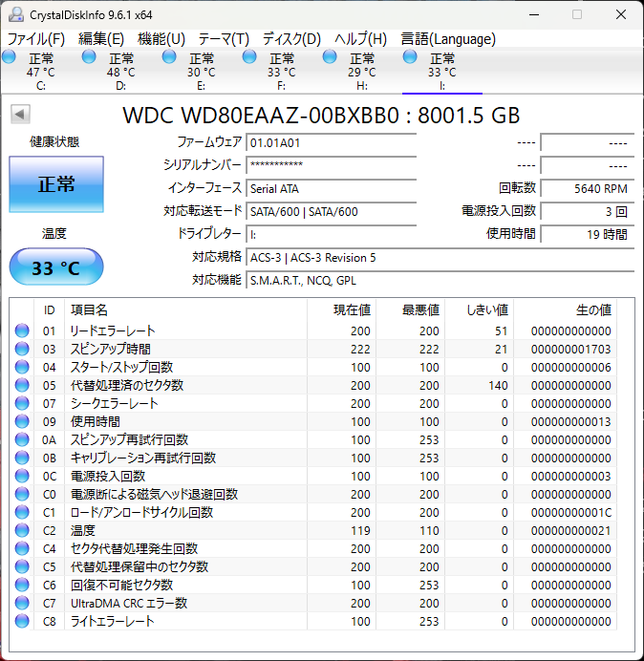Click status orb for attribute 05 代替処理済のセクタ数
644x661 pixels.
click(x=22, y=385)
